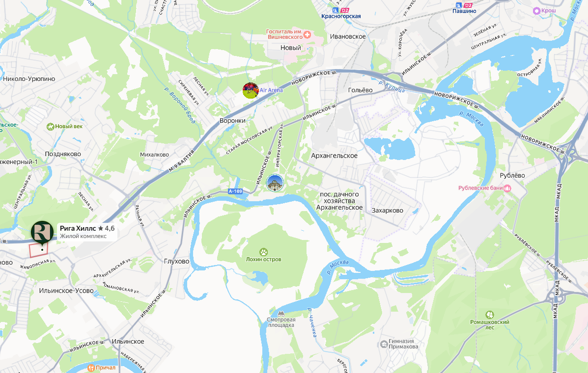
Task: Click the Глухово settlement label
Action: pos(177,262)
